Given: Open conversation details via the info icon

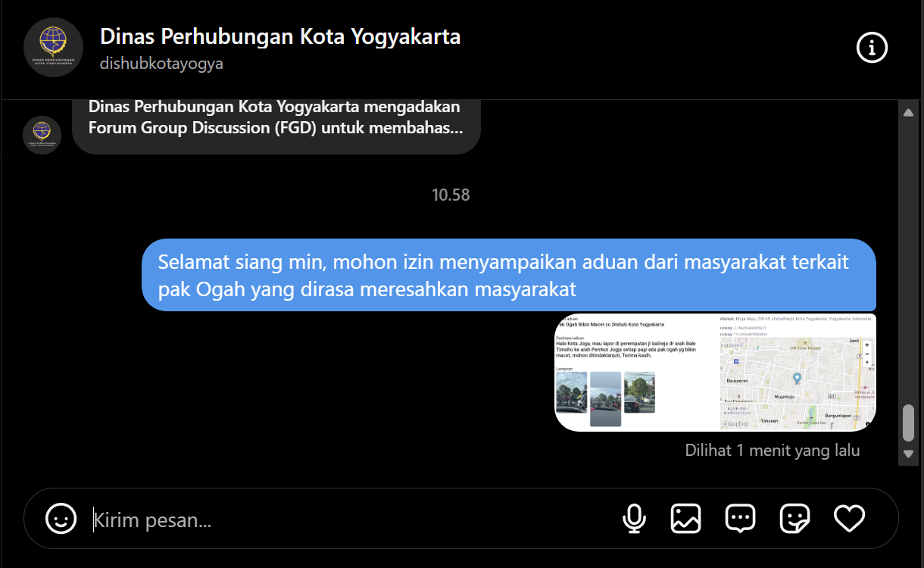Looking at the screenshot, I should pos(872,48).
